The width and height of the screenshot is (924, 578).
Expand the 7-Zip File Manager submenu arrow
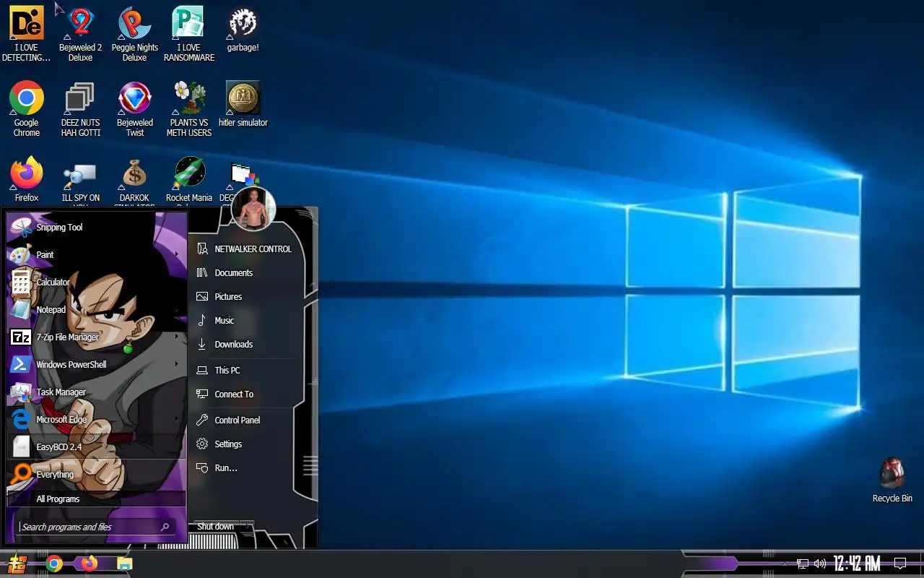pos(176,337)
